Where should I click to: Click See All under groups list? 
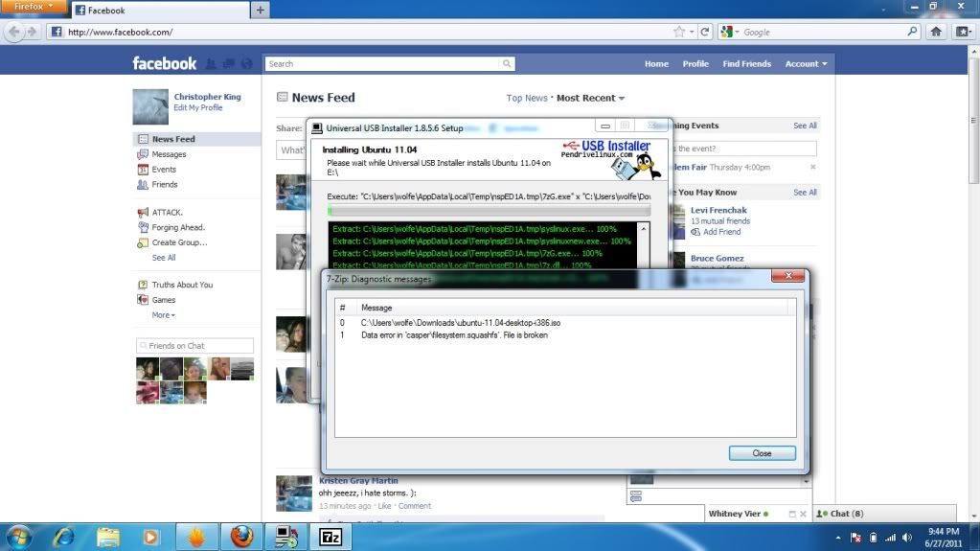pyautogui.click(x=164, y=258)
